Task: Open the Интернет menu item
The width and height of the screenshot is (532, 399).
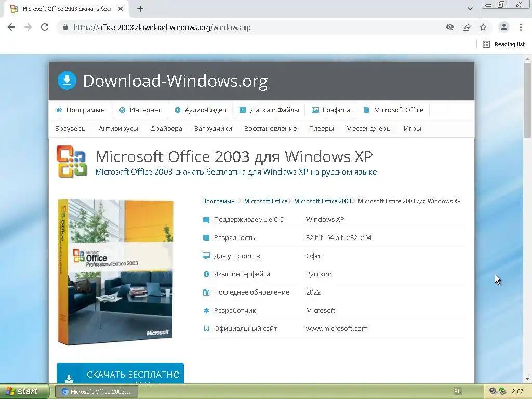Action: click(x=140, y=110)
